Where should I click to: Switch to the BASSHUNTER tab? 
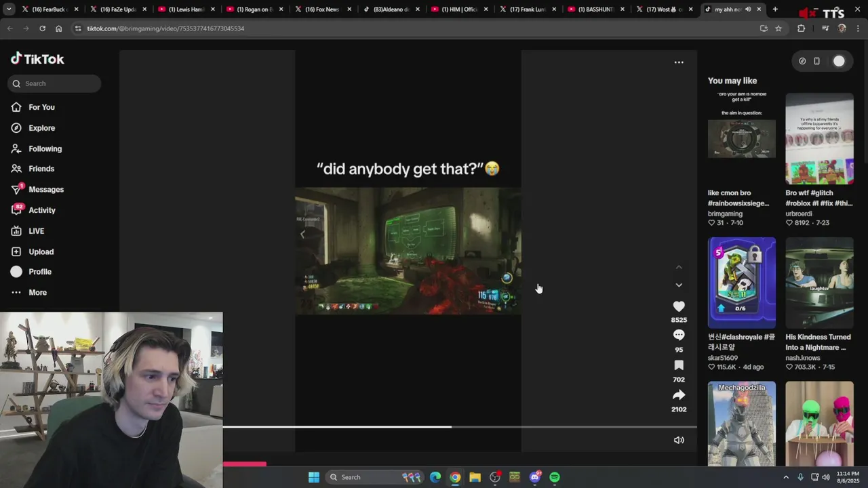click(x=595, y=9)
